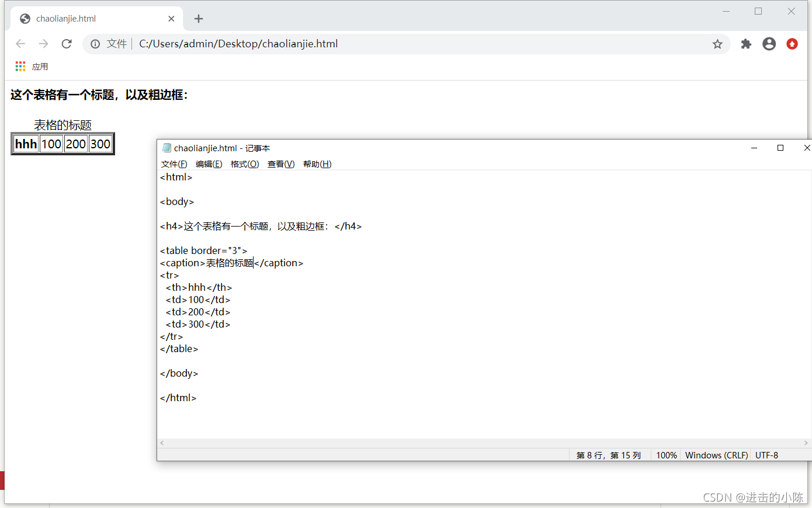The image size is (812, 508).
Task: Maximize the Notepad window
Action: click(x=780, y=148)
